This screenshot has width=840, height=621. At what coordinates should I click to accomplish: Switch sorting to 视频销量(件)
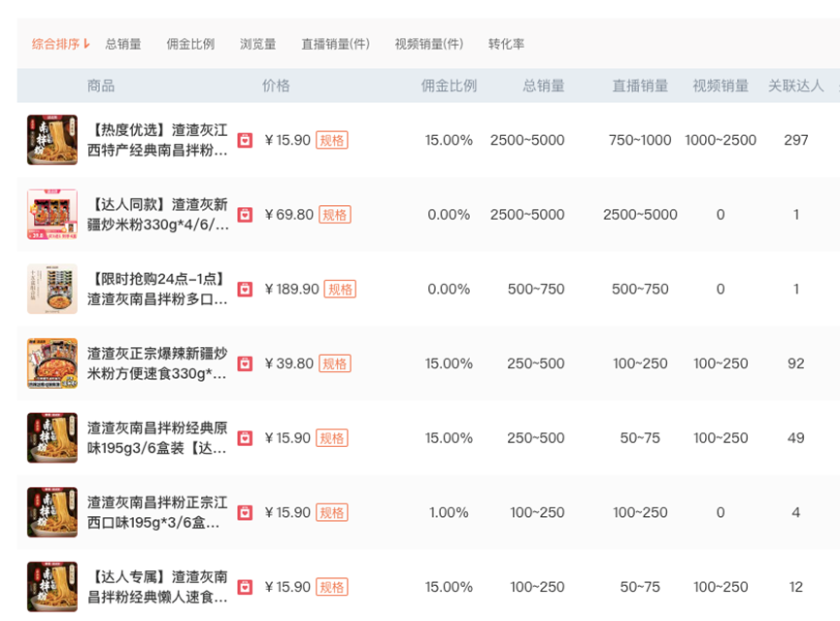[x=429, y=44]
